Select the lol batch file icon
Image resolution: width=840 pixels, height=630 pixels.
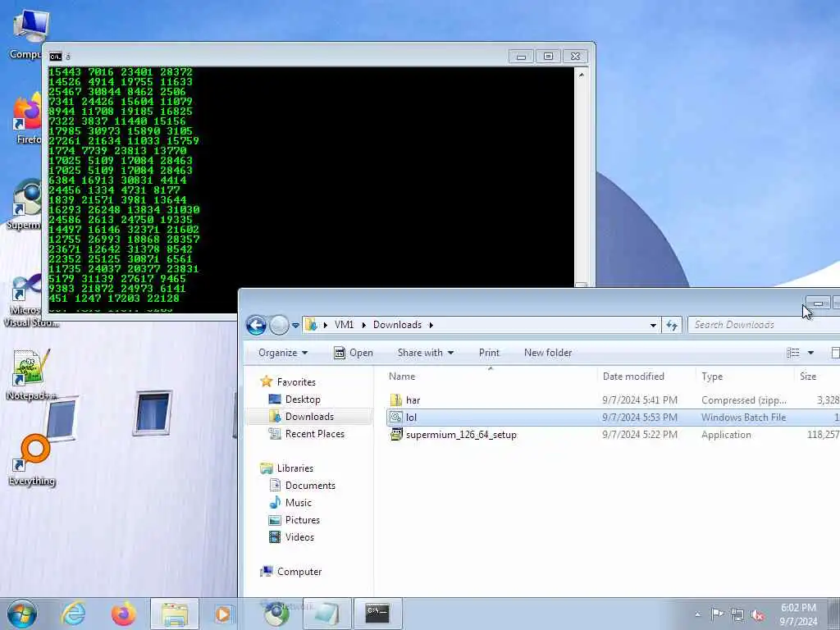click(396, 418)
